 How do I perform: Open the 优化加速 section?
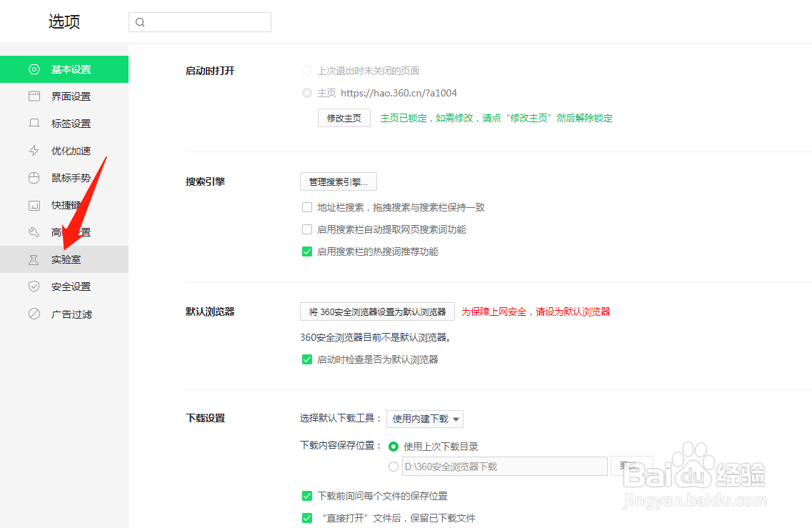64,151
